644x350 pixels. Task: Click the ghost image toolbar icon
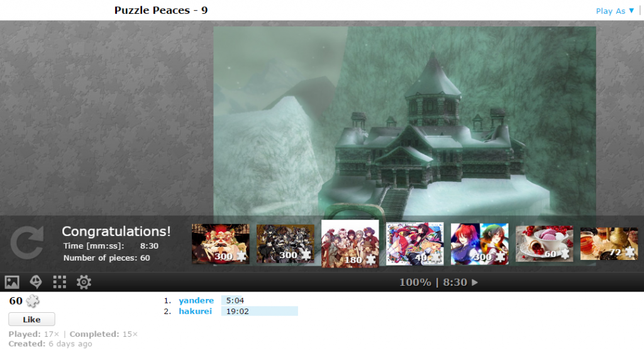click(36, 282)
